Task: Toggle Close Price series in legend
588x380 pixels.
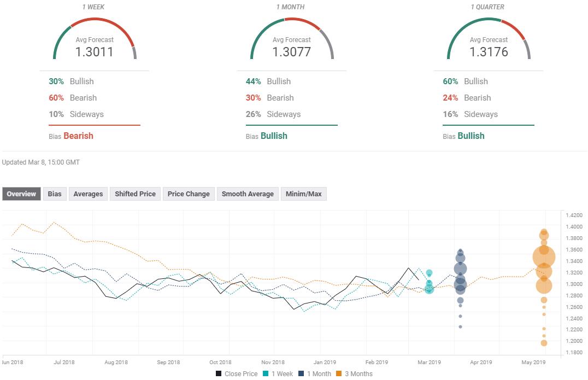Action: pyautogui.click(x=236, y=374)
